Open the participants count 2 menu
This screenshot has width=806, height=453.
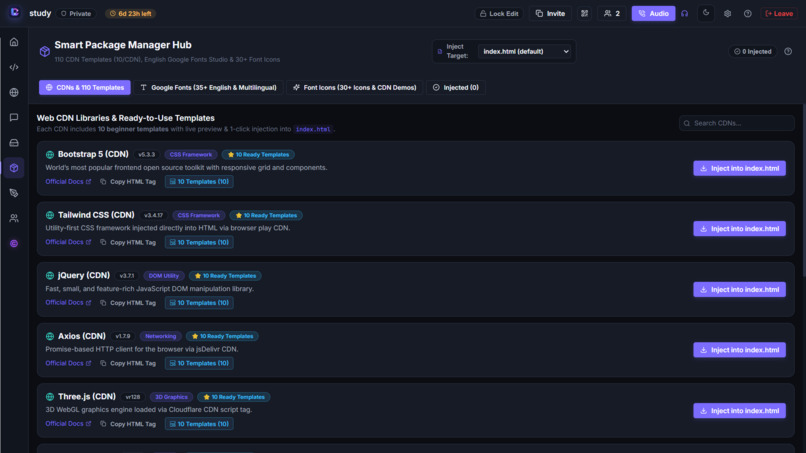tap(612, 14)
